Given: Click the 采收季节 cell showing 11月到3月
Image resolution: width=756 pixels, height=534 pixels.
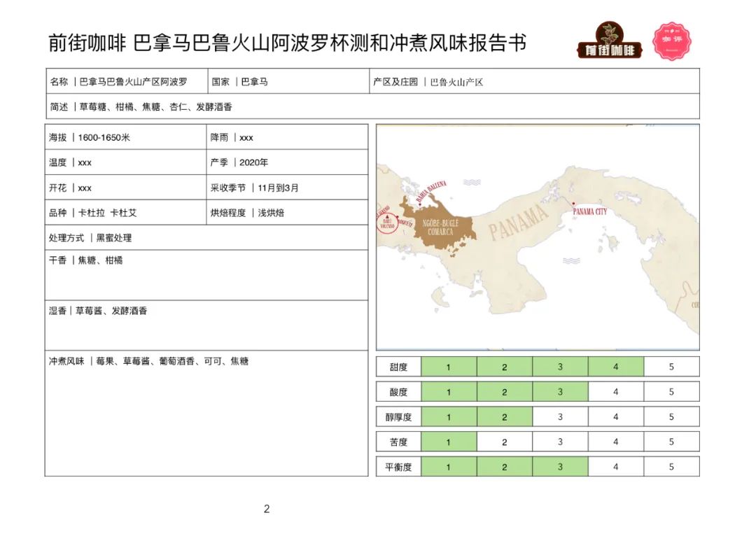Looking at the screenshot, I should click(x=288, y=188).
